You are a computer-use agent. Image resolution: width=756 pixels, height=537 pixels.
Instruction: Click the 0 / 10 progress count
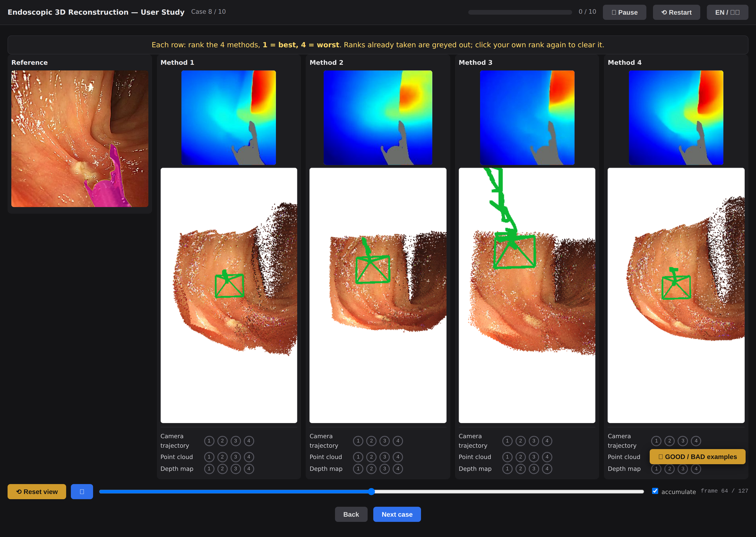[587, 12]
